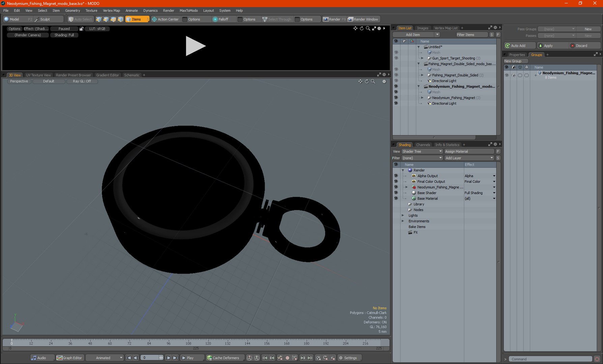Expand the Neodymium_Fishing_Magnet group item
Image resolution: width=603 pixels, height=364 pixels.
click(422, 98)
